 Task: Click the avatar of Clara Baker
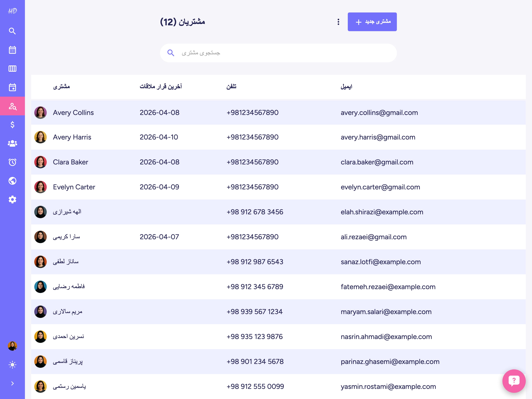coord(40,162)
